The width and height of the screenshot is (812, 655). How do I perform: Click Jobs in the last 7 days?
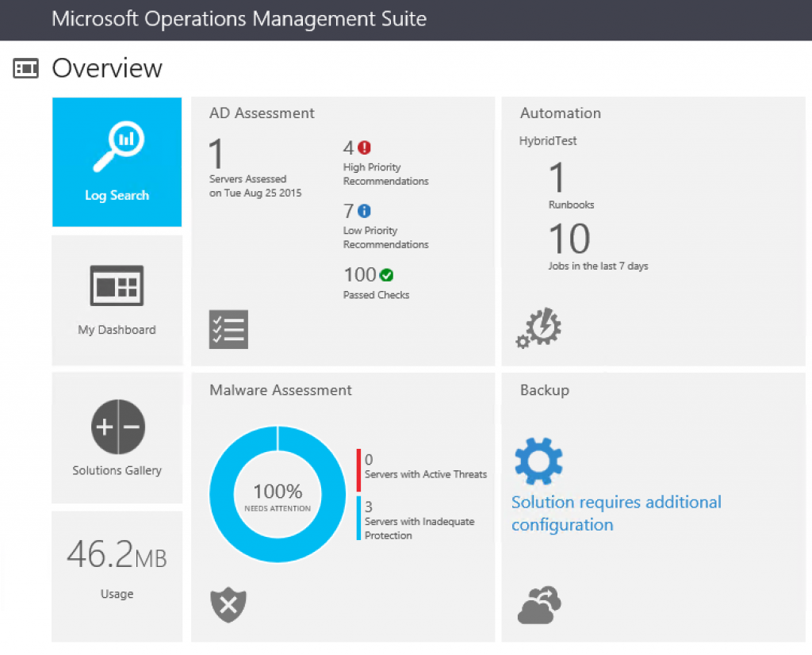598,266
